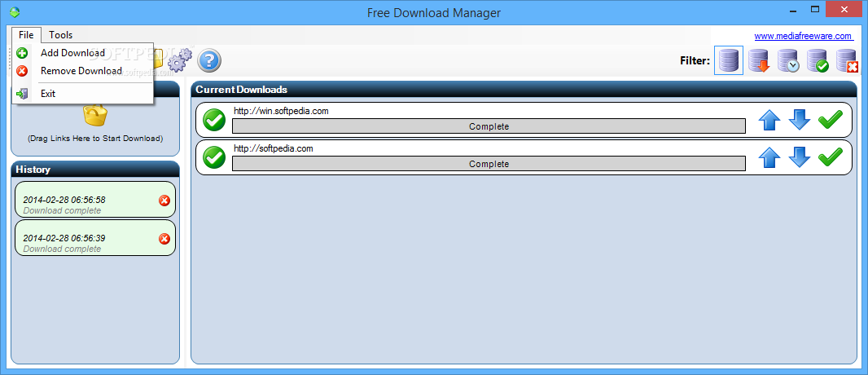
Task: Filter by pending using the clock database icon
Action: point(788,60)
